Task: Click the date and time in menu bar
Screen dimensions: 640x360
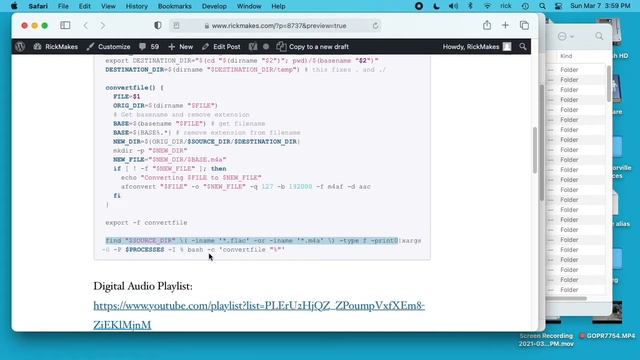Action: (600, 6)
